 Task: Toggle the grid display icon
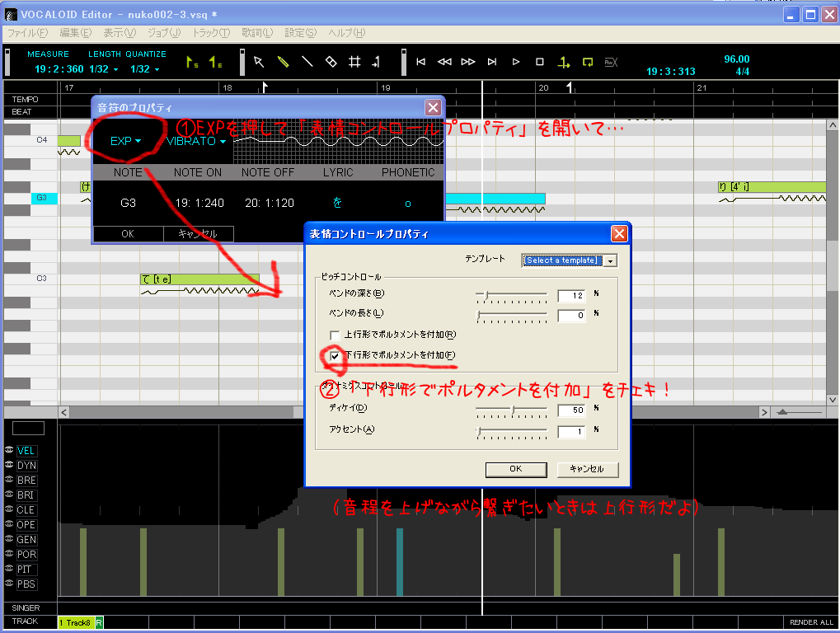pos(354,62)
